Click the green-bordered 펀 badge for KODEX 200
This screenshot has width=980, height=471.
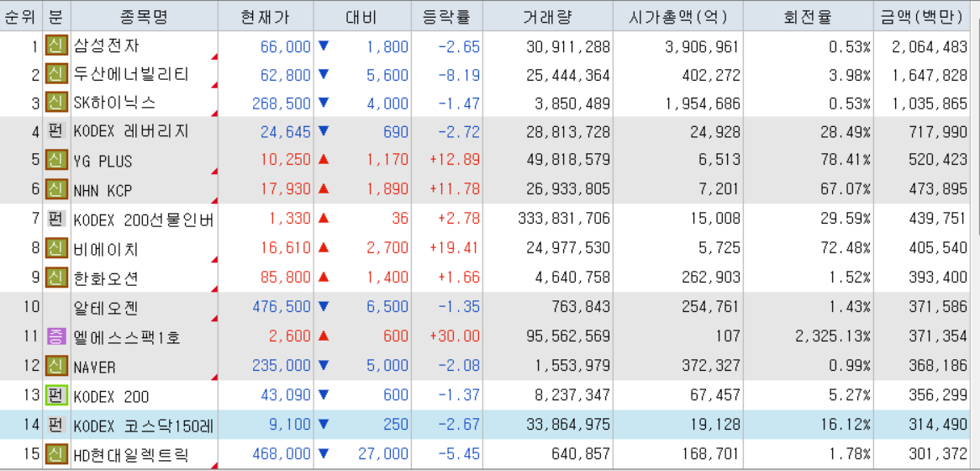pos(56,396)
